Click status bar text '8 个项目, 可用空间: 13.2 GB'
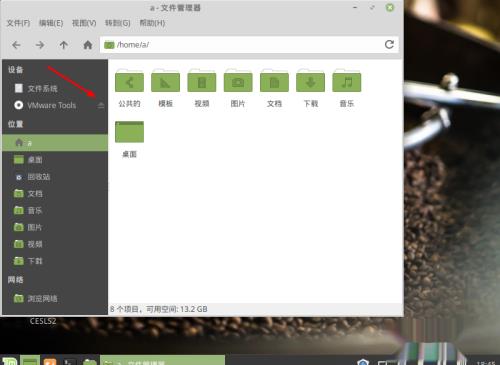The height and width of the screenshot is (365, 500). pos(159,309)
